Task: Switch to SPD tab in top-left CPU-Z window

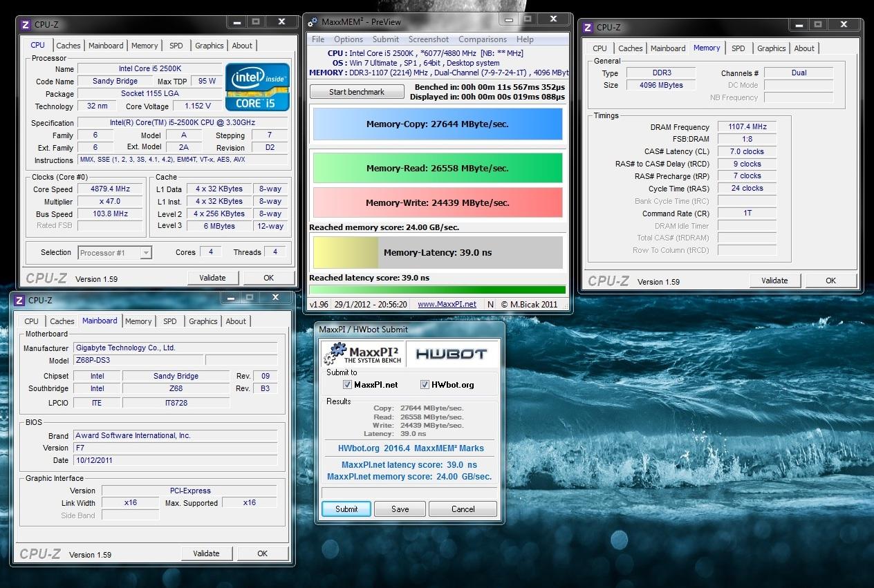Action: click(x=176, y=46)
